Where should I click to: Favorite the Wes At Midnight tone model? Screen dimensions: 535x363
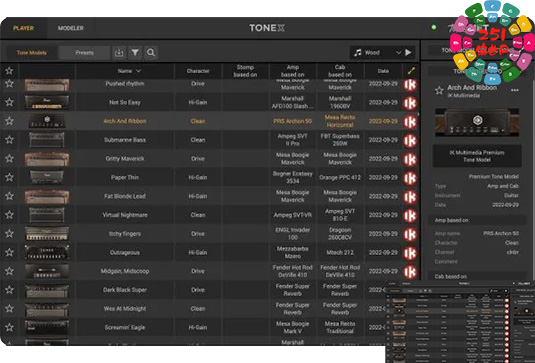click(x=9, y=309)
